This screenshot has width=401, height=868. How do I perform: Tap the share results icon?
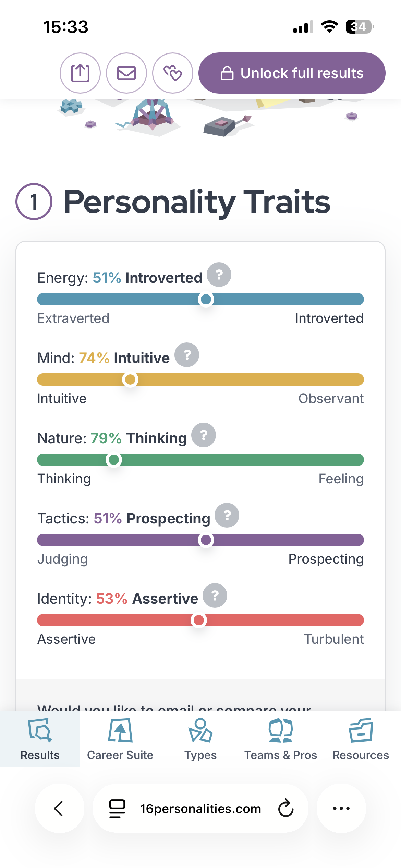(80, 73)
